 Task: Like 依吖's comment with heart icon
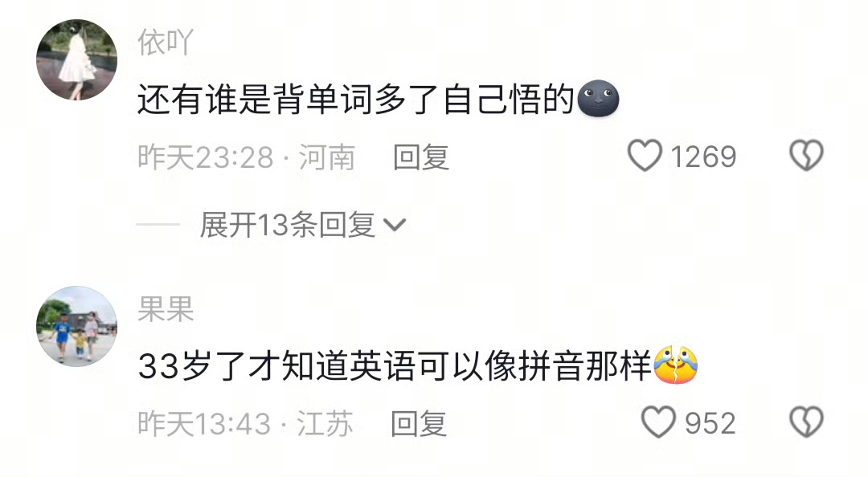point(645,156)
